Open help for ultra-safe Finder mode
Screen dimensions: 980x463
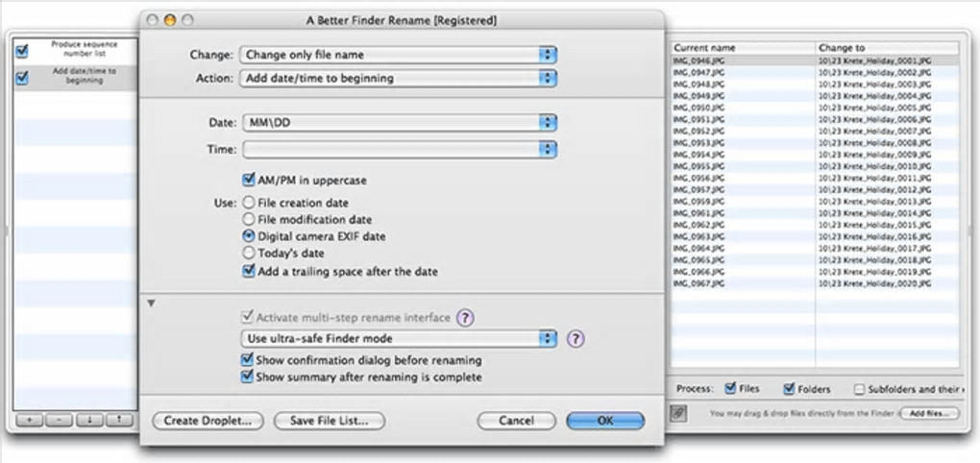coord(576,338)
